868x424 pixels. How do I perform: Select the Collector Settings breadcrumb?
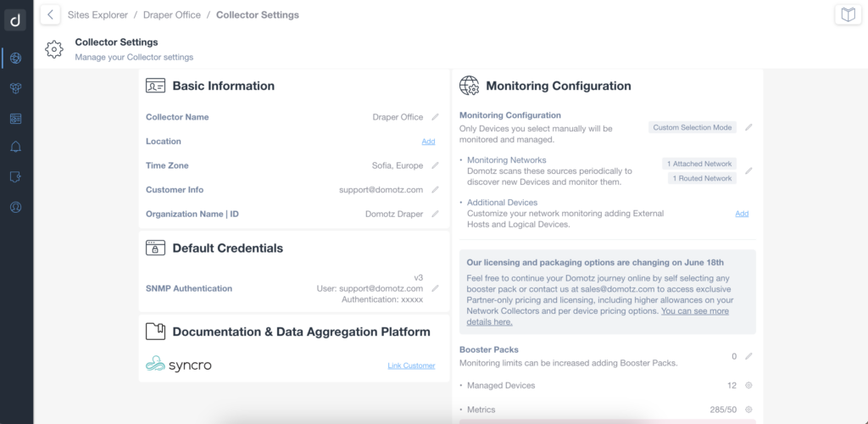tap(258, 15)
